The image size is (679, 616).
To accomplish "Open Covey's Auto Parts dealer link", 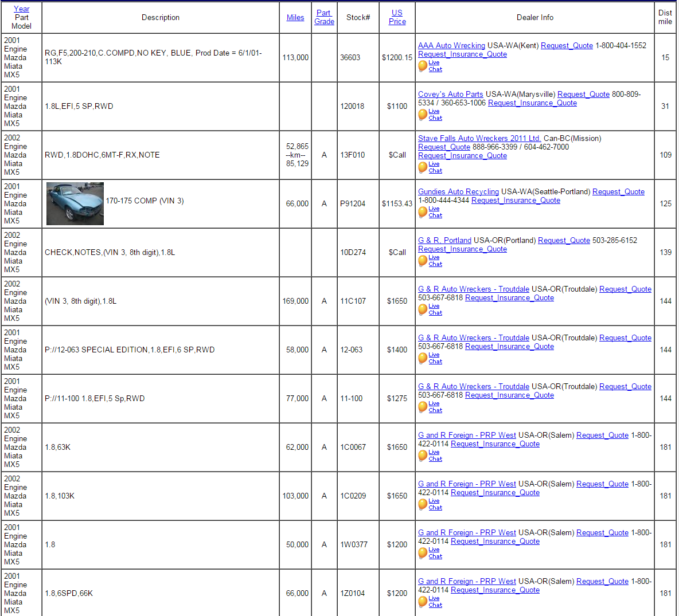I will (450, 94).
